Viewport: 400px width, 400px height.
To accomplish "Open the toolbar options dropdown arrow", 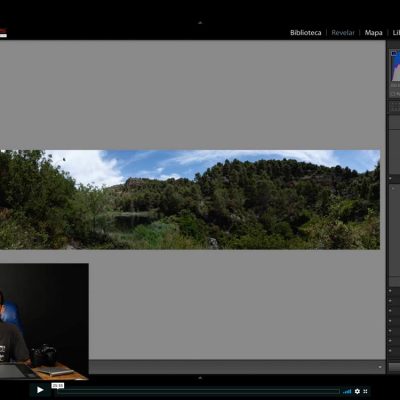I will pyautogui.click(x=380, y=367).
